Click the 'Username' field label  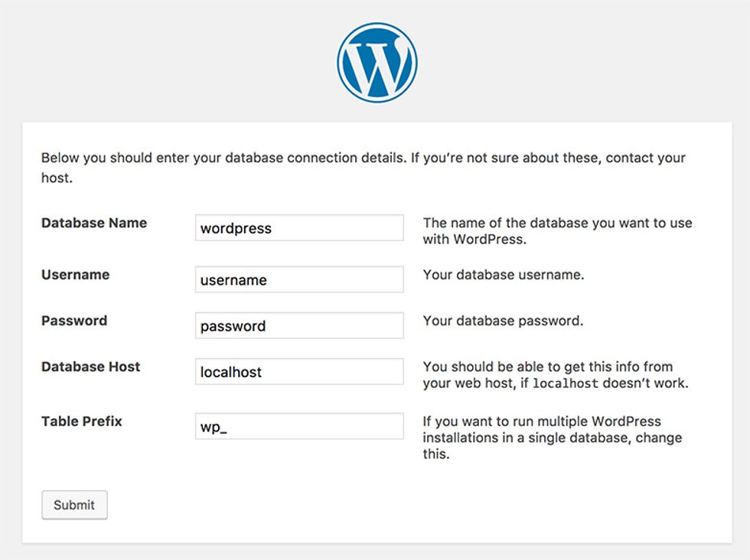(76, 275)
